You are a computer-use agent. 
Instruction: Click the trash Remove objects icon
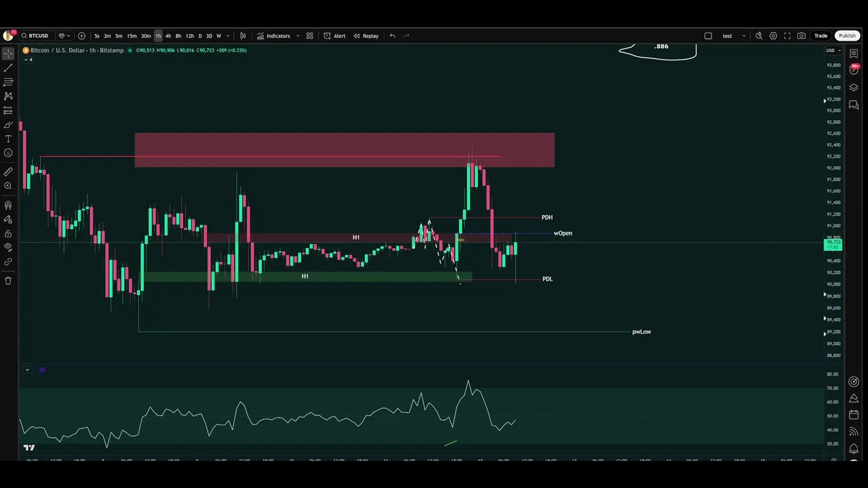8,281
